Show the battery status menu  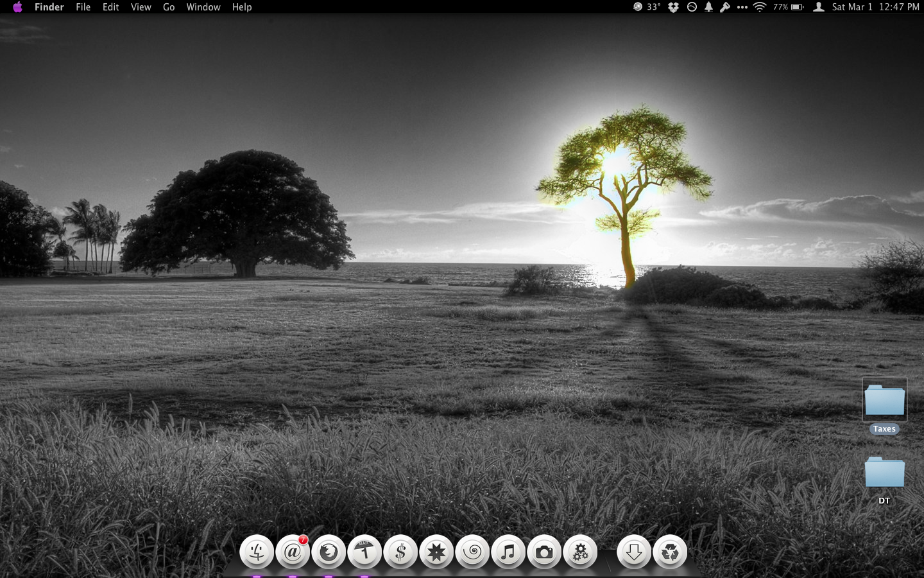click(x=797, y=7)
